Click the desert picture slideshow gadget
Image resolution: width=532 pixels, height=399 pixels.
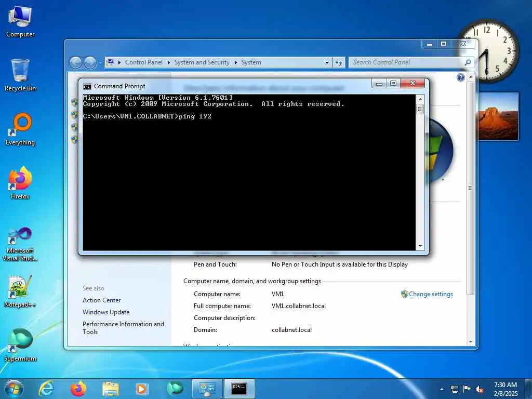pyautogui.click(x=498, y=116)
